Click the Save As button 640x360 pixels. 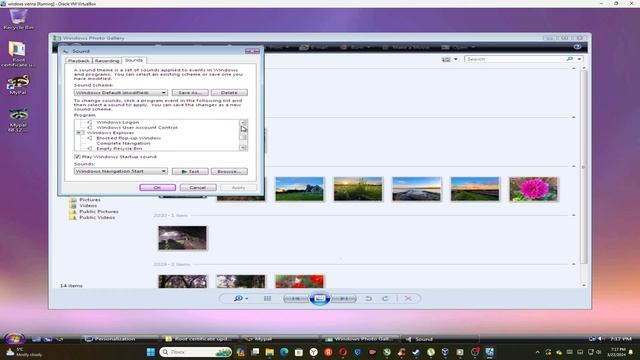click(190, 93)
